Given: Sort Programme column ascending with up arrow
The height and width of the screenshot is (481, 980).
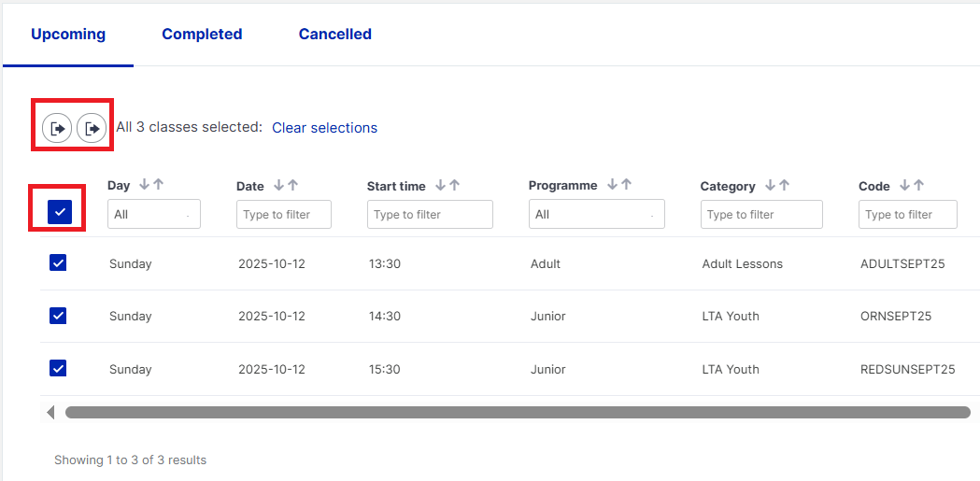Looking at the screenshot, I should [626, 185].
